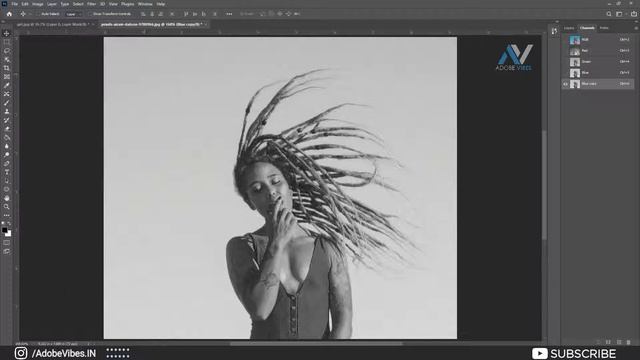Click the options bar three-dots more button

[229, 14]
